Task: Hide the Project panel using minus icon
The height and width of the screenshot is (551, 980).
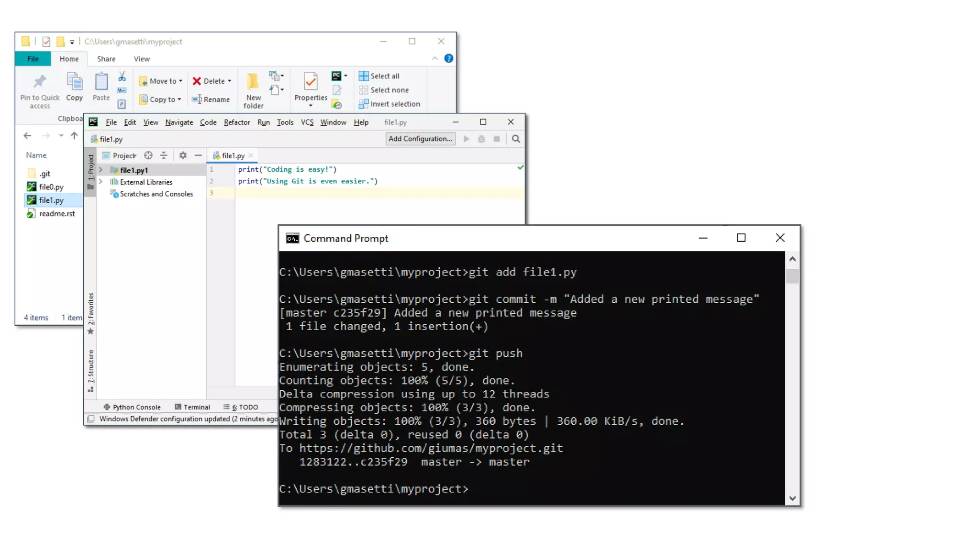Action: coord(198,155)
